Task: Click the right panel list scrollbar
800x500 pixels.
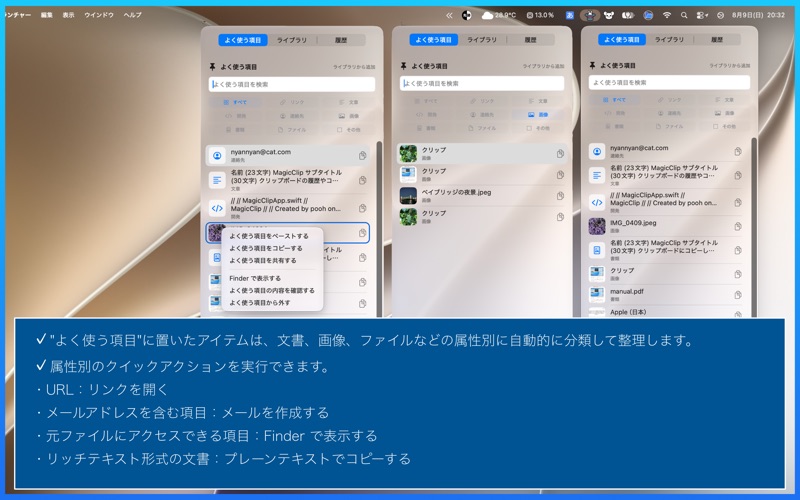Action: [x=754, y=227]
